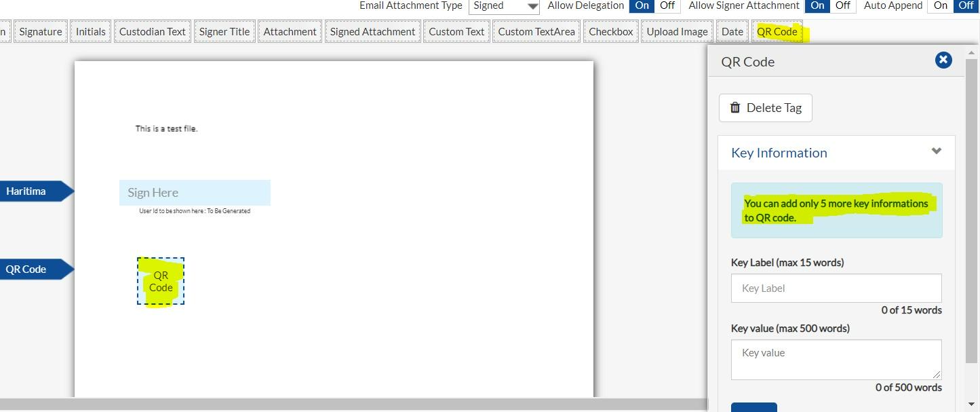Select the Signature tag tool
980x412 pixels.
pos(41,31)
